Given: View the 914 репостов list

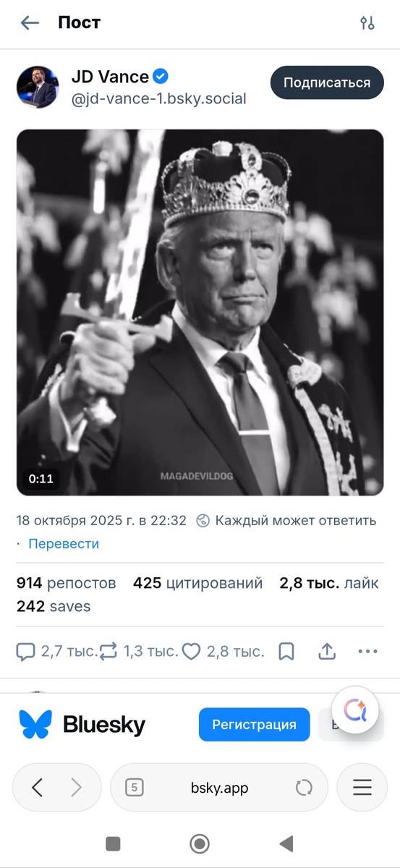Looking at the screenshot, I should click(x=67, y=583).
